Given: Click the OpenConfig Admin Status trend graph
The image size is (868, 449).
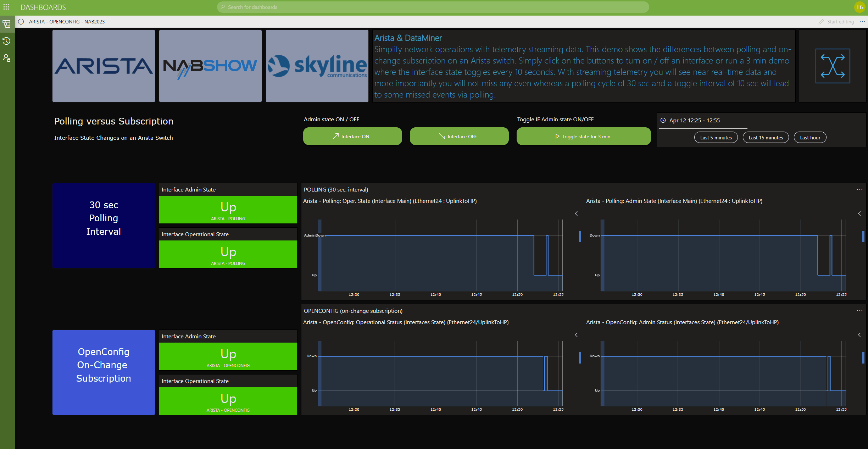Looking at the screenshot, I should click(x=723, y=373).
